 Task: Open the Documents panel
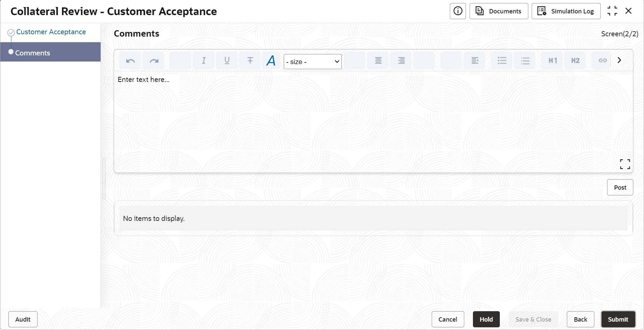click(498, 11)
